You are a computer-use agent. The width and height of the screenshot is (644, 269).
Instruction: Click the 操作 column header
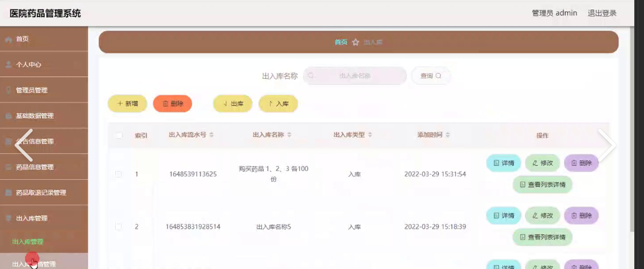click(x=542, y=135)
